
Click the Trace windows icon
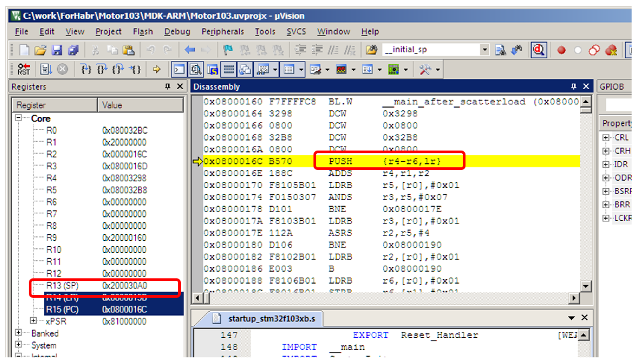[x=368, y=70]
